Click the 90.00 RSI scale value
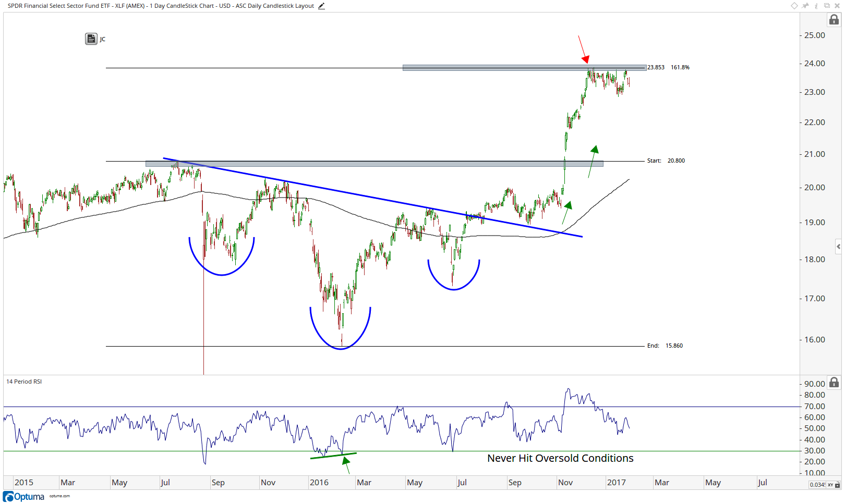 [815, 384]
